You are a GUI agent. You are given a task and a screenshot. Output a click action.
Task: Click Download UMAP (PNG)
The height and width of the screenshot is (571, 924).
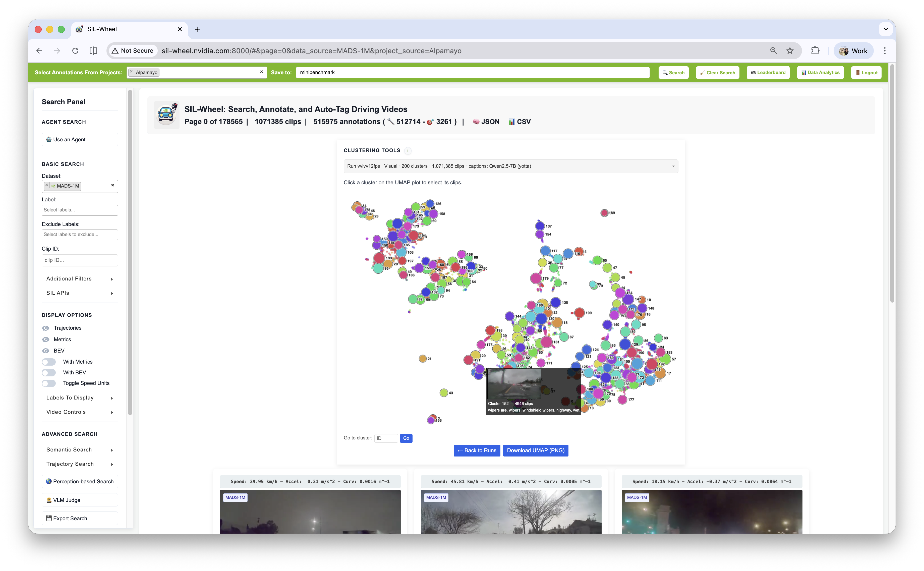point(536,450)
